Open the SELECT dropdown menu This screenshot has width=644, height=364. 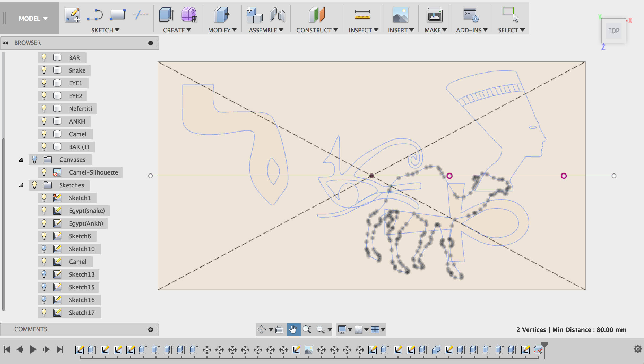[x=510, y=30]
